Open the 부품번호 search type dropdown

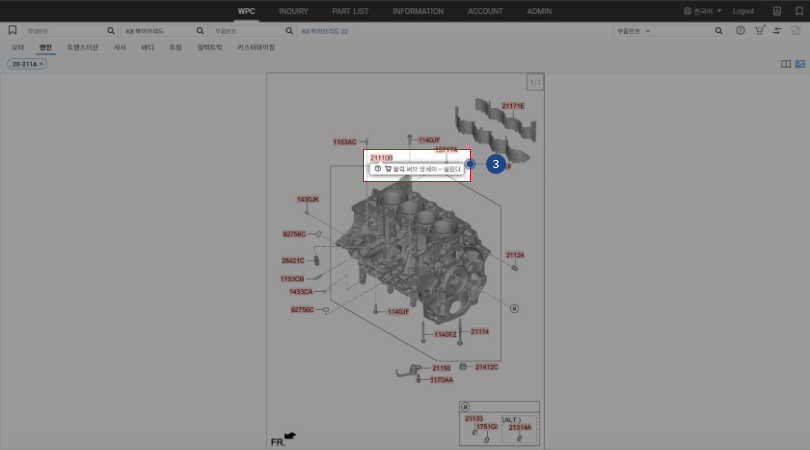click(x=633, y=31)
